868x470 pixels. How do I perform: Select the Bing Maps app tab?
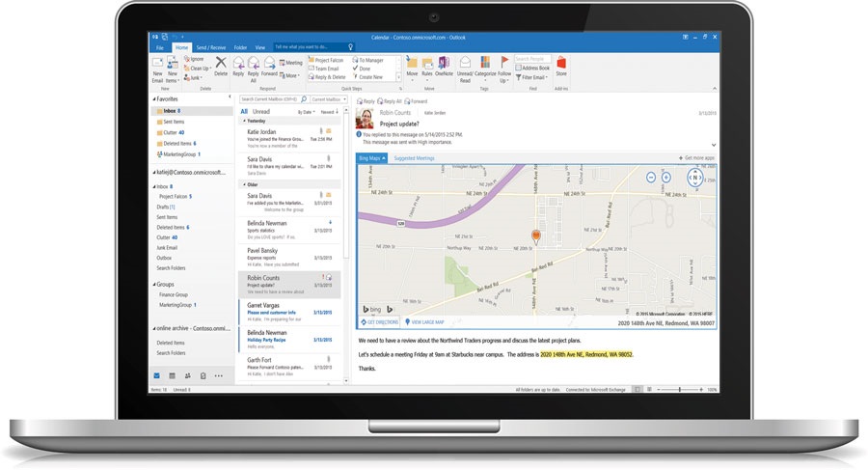[371, 158]
